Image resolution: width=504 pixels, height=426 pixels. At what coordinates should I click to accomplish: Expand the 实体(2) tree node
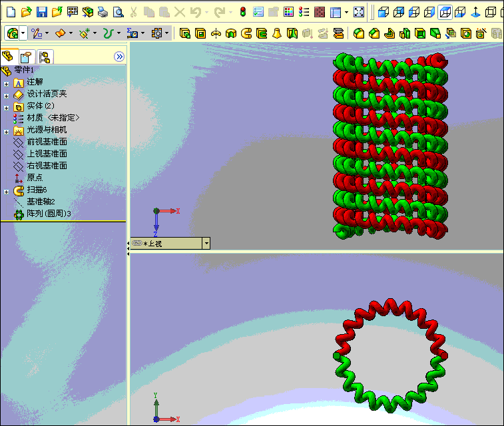pyautogui.click(x=6, y=108)
